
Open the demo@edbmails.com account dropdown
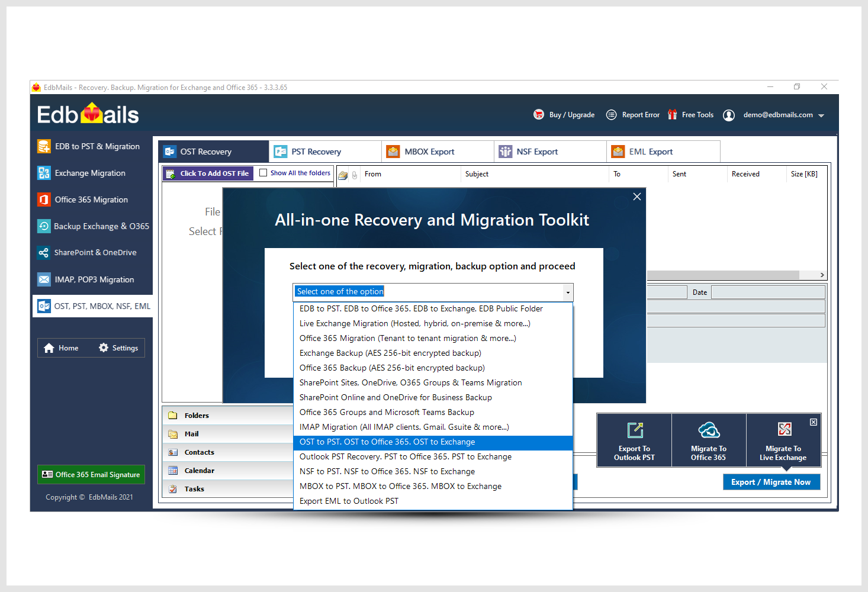point(821,115)
